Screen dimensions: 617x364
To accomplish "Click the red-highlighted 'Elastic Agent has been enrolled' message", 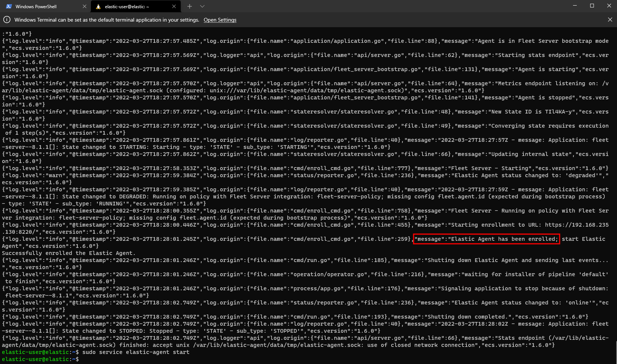I will pos(486,239).
